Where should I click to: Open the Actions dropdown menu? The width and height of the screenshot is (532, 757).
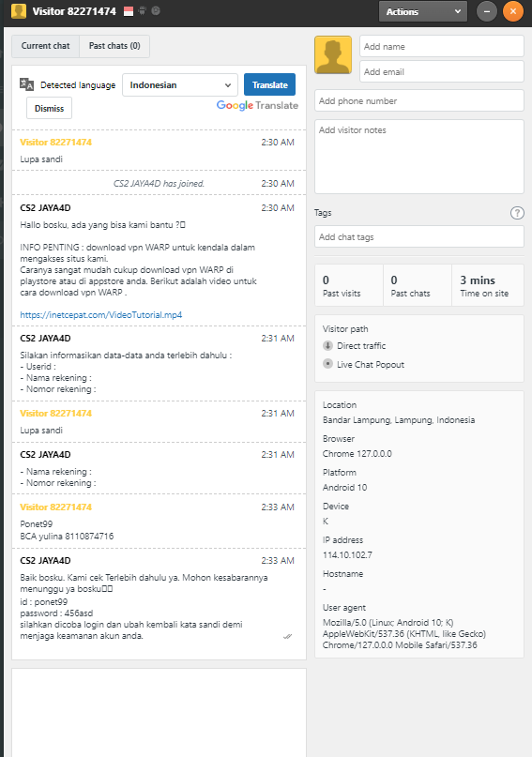click(423, 11)
